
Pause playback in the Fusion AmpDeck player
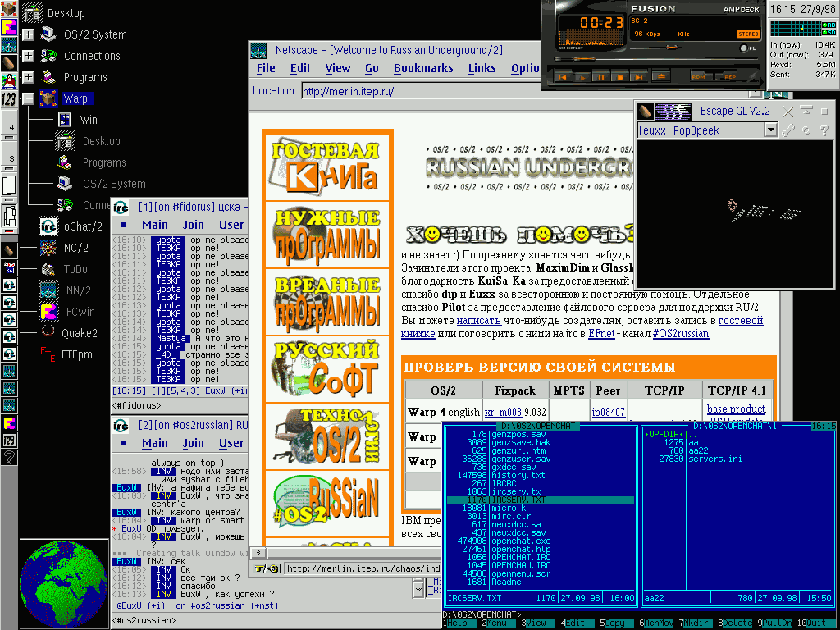click(x=601, y=77)
